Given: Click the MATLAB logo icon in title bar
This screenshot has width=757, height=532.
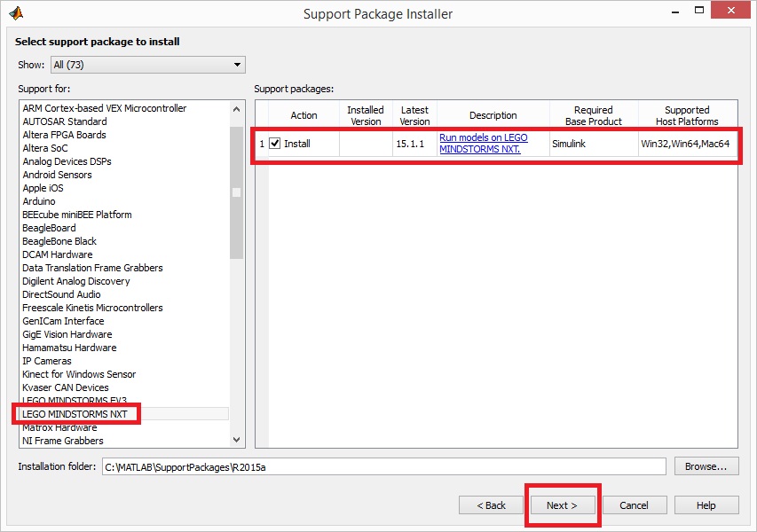Looking at the screenshot, I should pos(16,13).
